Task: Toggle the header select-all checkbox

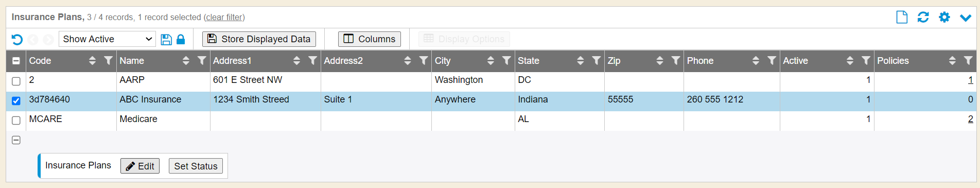Action: pos(16,61)
